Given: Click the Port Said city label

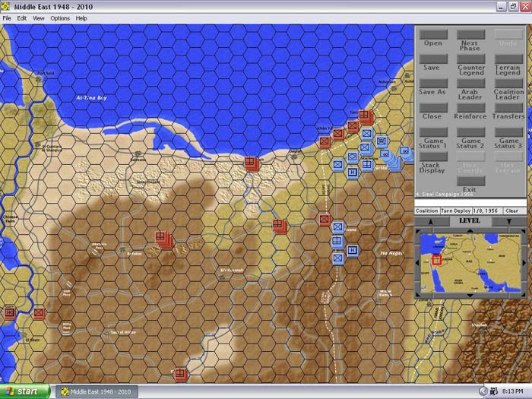Looking at the screenshot, I should click(x=46, y=73).
